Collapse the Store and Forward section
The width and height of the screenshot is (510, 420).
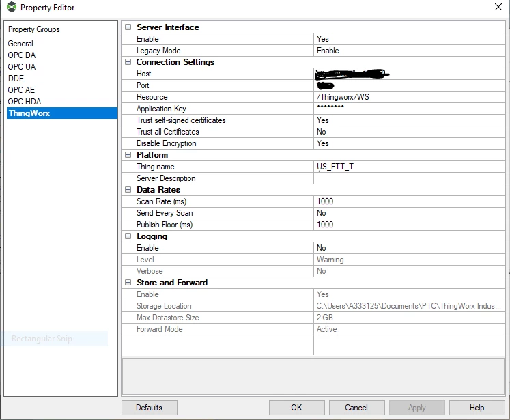[x=128, y=282]
